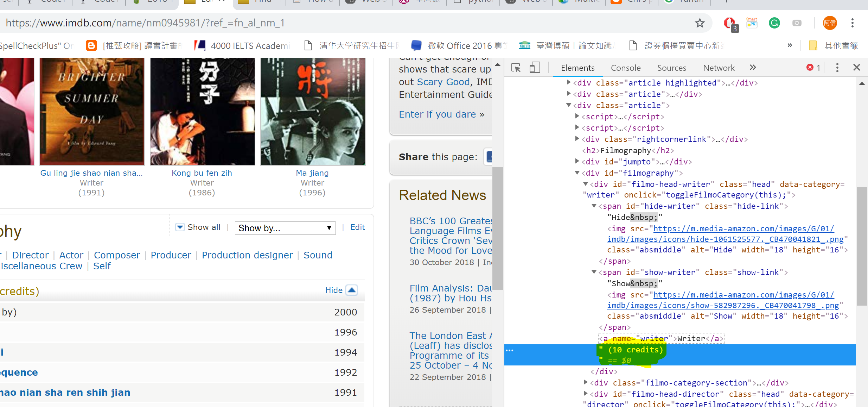Toggle the DevTools device toolbar

[535, 68]
